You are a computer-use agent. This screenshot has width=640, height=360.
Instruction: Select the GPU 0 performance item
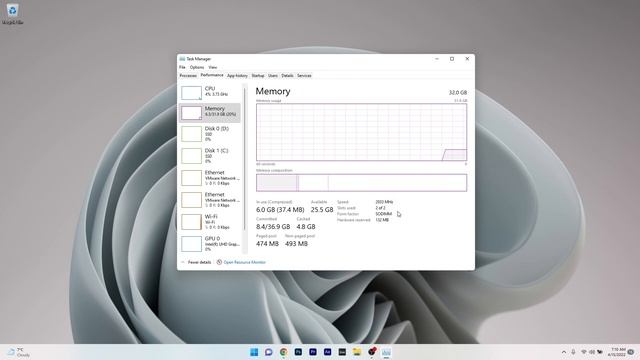click(x=210, y=244)
